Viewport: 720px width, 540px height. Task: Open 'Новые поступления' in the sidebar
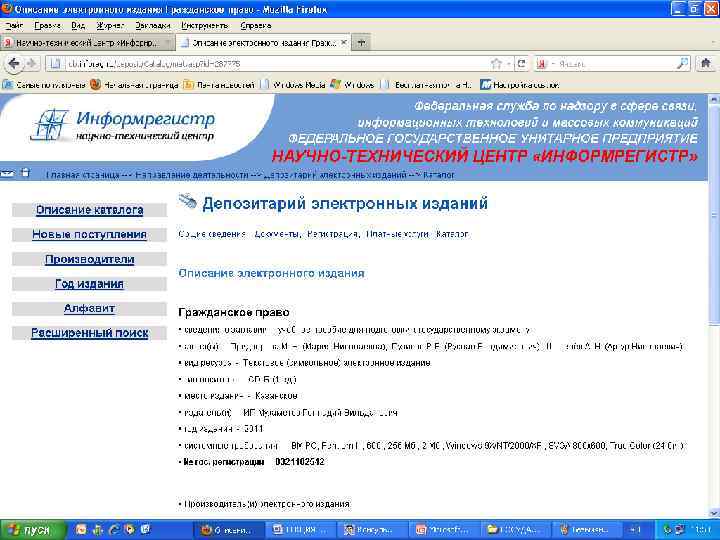(x=90, y=235)
